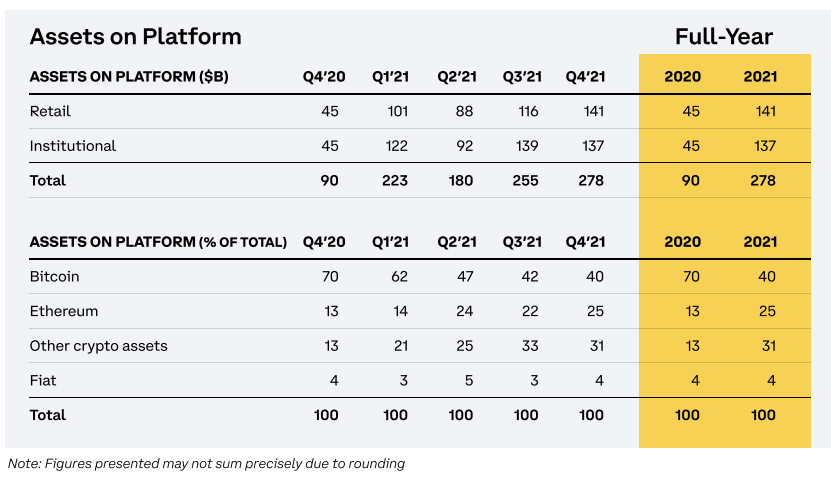The width and height of the screenshot is (831, 491).
Task: Click the Retail row label
Action: point(50,111)
